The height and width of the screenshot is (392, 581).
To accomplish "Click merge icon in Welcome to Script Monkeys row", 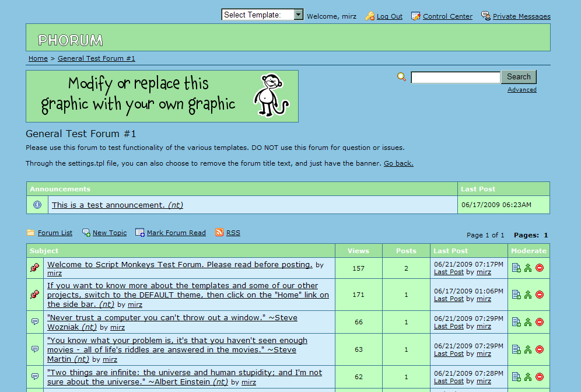I will coord(528,268).
